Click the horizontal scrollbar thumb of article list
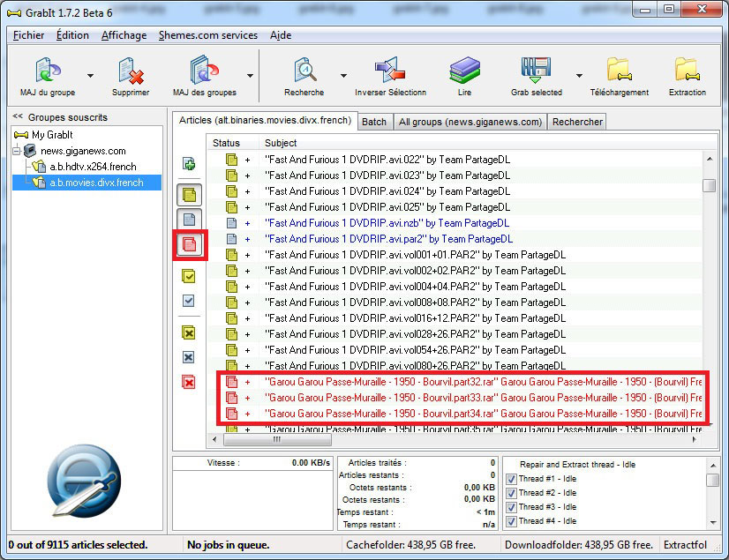729x560 pixels. point(277,440)
